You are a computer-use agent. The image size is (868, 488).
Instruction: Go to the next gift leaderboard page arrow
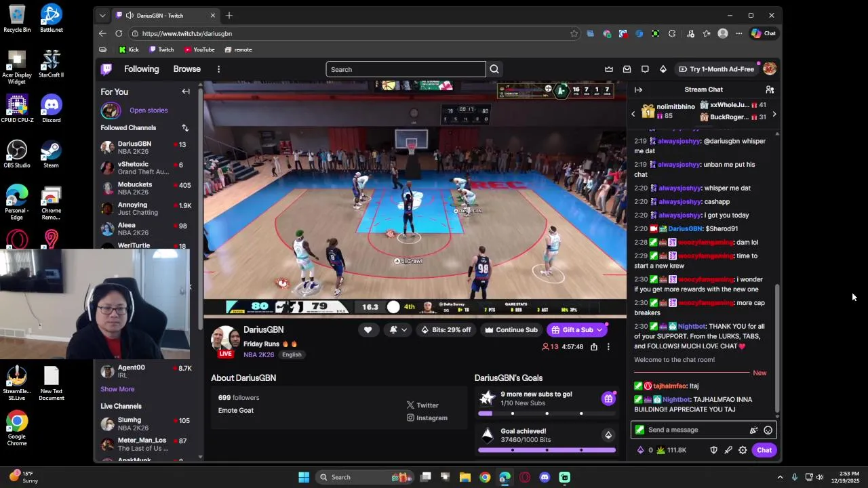[x=774, y=115]
